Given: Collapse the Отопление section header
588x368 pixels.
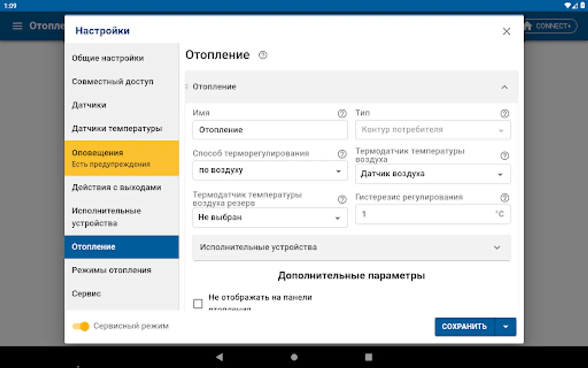Looking at the screenshot, I should click(352, 87).
